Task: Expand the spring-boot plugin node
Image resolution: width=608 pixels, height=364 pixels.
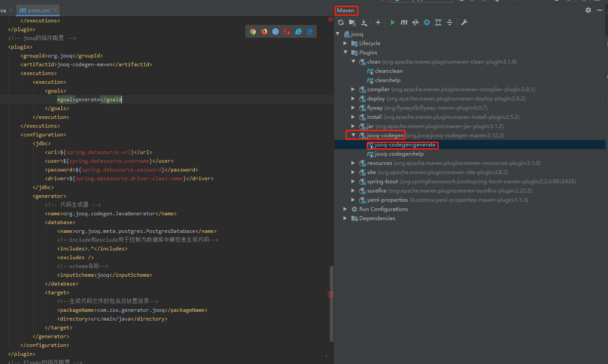Action: pos(354,182)
